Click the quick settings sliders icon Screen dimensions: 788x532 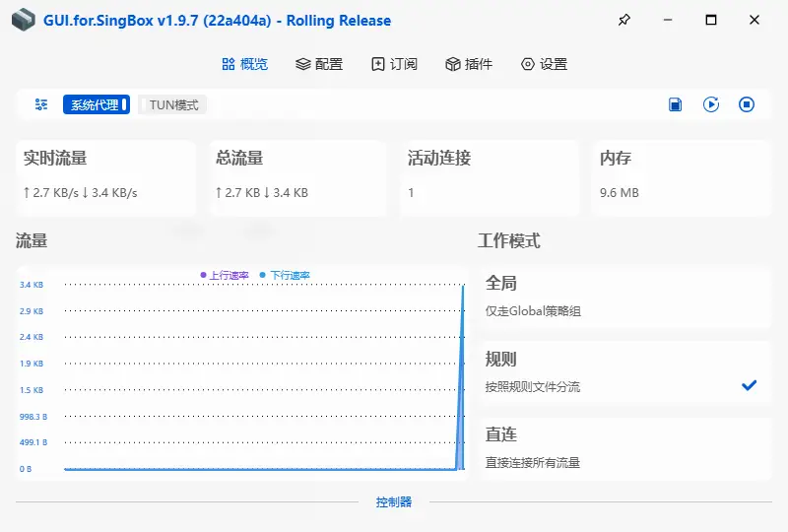(x=41, y=104)
